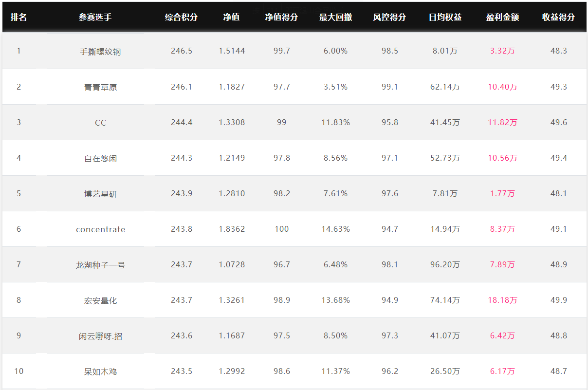Viewport: 588px width, 390px height.
Task: Select the 11.82万 profit value
Action: tap(502, 123)
